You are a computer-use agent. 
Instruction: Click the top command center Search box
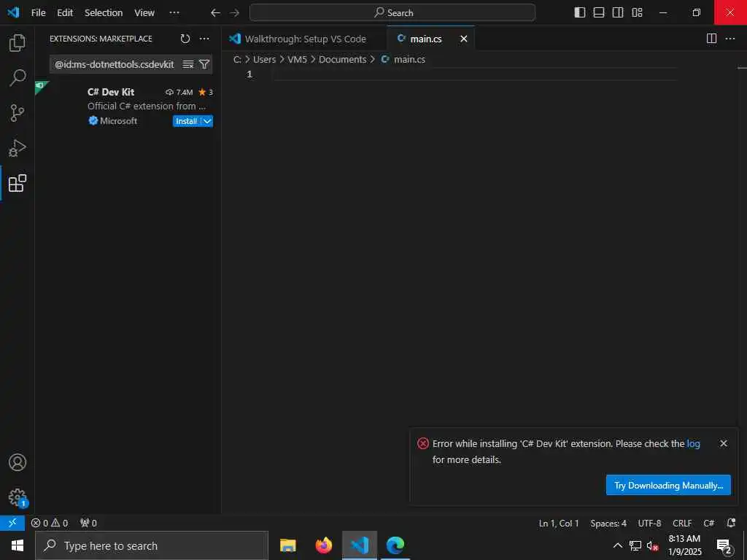(x=392, y=13)
